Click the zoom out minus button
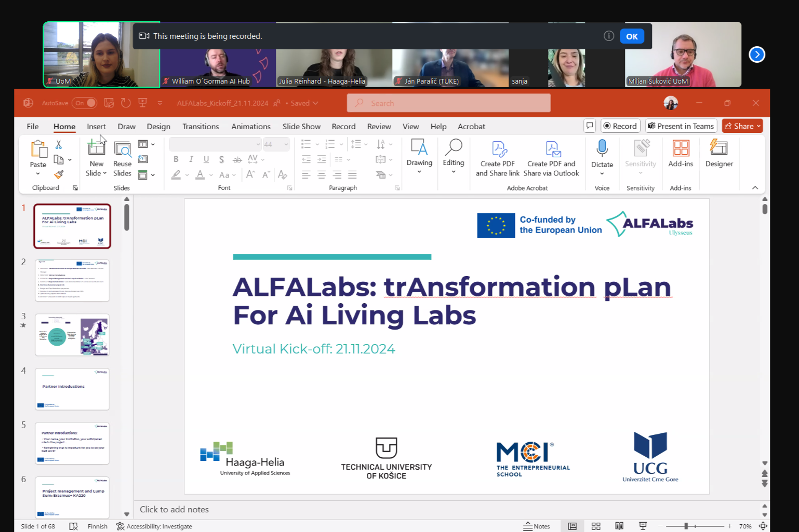This screenshot has width=799, height=532. pyautogui.click(x=660, y=526)
